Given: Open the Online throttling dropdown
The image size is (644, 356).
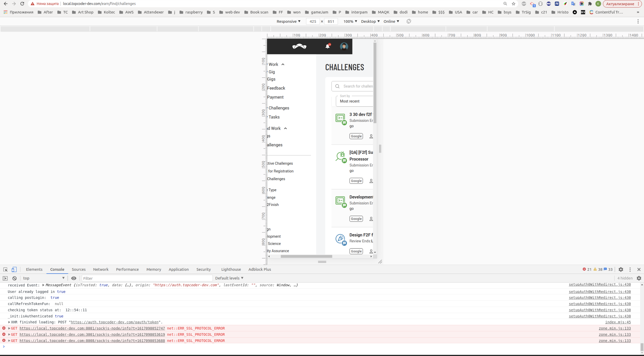Looking at the screenshot, I should (391, 21).
